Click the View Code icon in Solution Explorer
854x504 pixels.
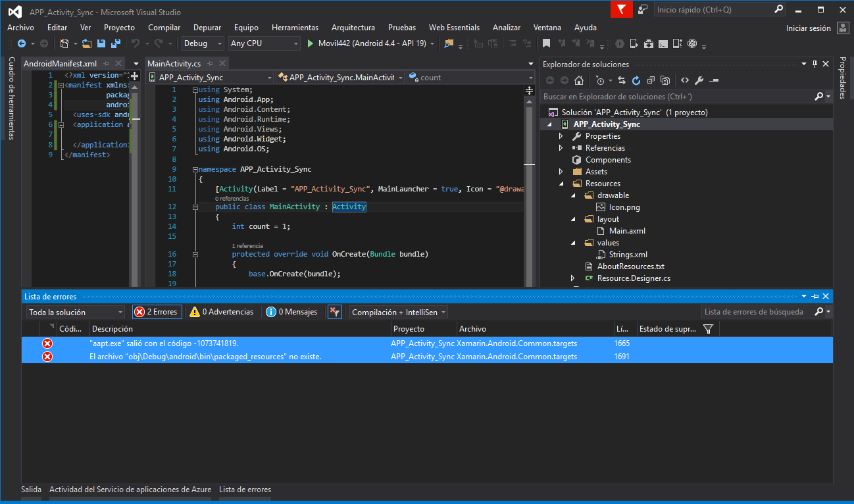tap(685, 80)
